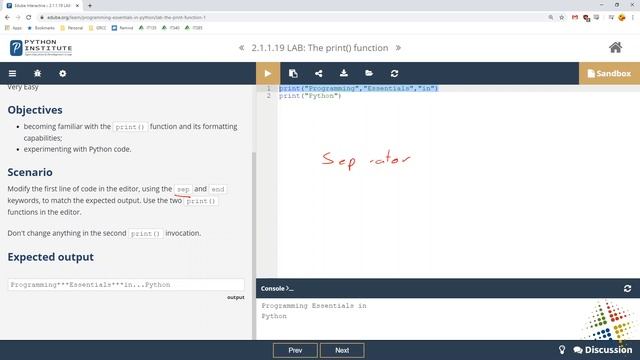
Task: Open the GRCC bookmarks folder
Action: (97, 28)
